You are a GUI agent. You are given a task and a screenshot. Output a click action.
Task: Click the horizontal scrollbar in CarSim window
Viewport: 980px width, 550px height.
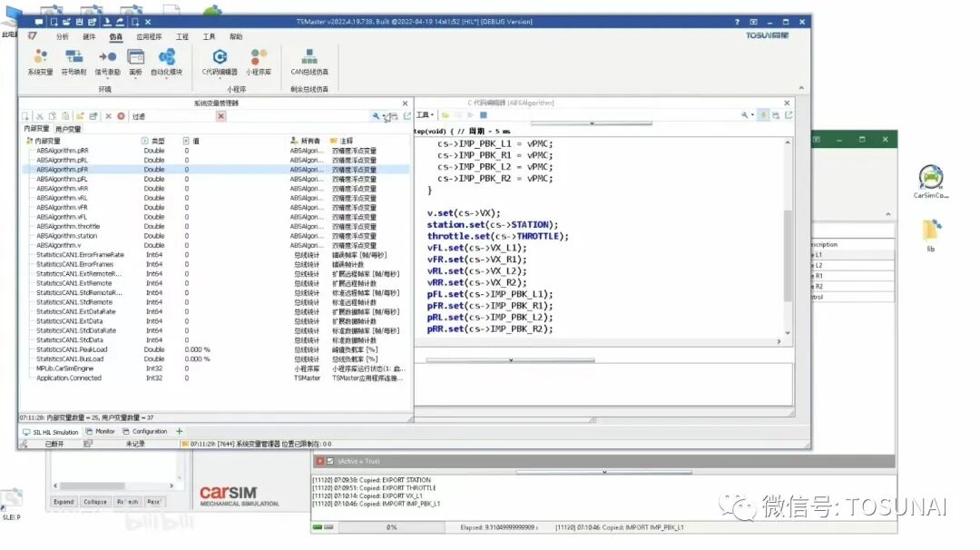(x=113, y=486)
